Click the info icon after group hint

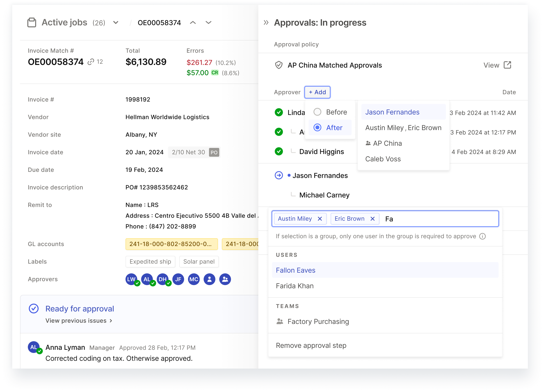click(x=482, y=236)
